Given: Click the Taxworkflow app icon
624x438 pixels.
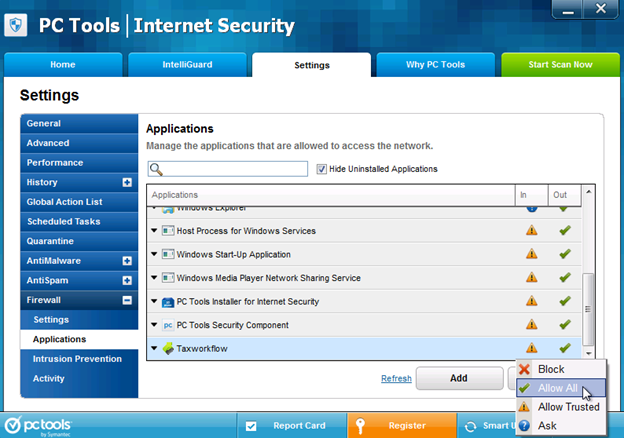Looking at the screenshot, I should pos(168,348).
